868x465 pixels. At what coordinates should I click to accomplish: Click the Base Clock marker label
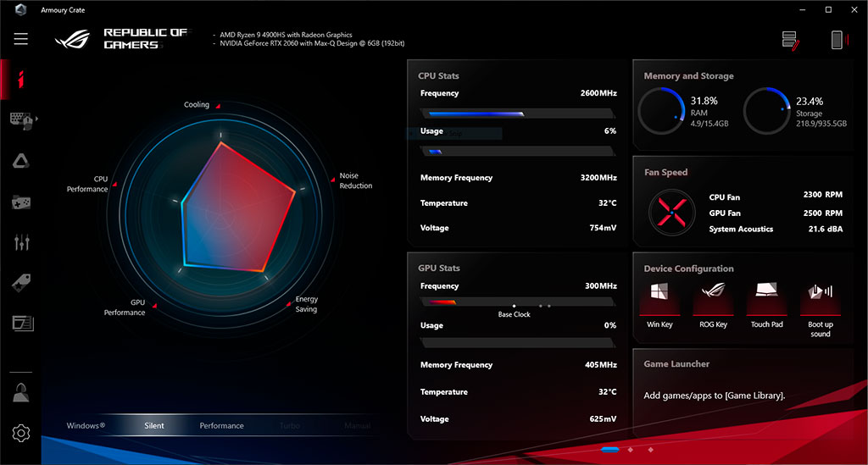[514, 314]
